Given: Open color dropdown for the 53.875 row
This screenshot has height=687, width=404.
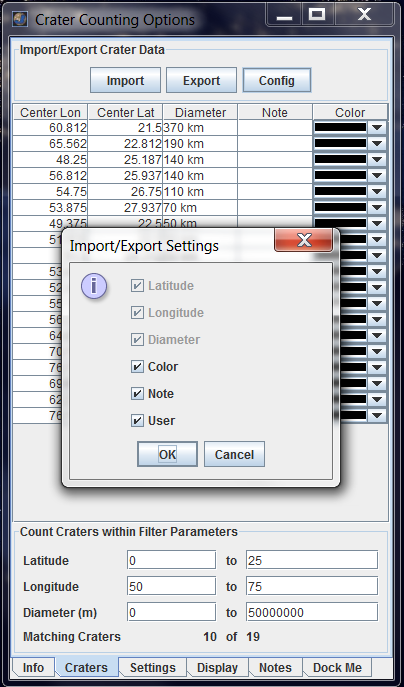Looking at the screenshot, I should pyautogui.click(x=377, y=208).
